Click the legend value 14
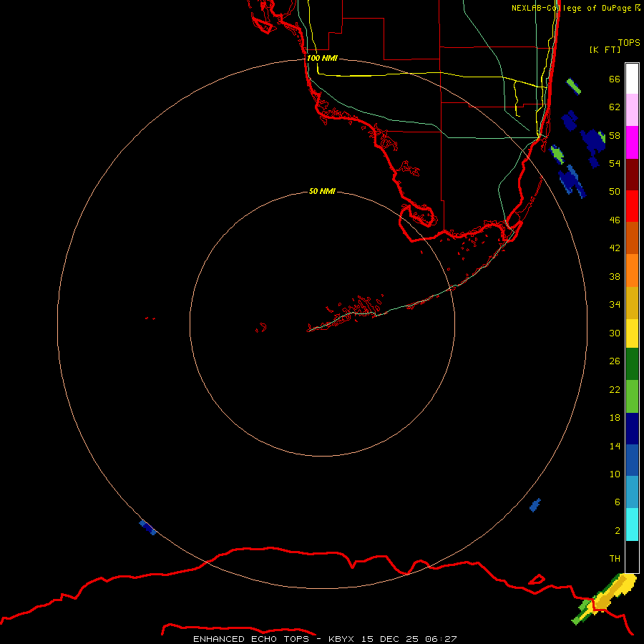This screenshot has width=644, height=644. 615,446
